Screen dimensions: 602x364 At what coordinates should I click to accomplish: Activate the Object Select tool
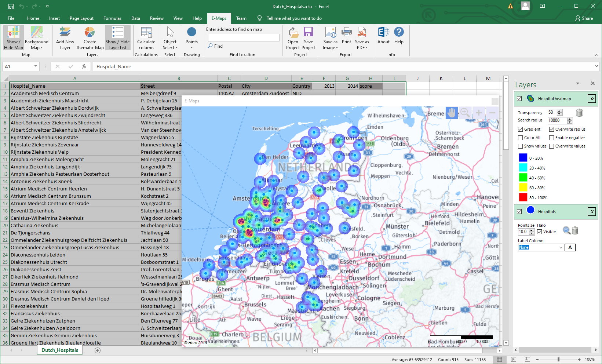(170, 38)
